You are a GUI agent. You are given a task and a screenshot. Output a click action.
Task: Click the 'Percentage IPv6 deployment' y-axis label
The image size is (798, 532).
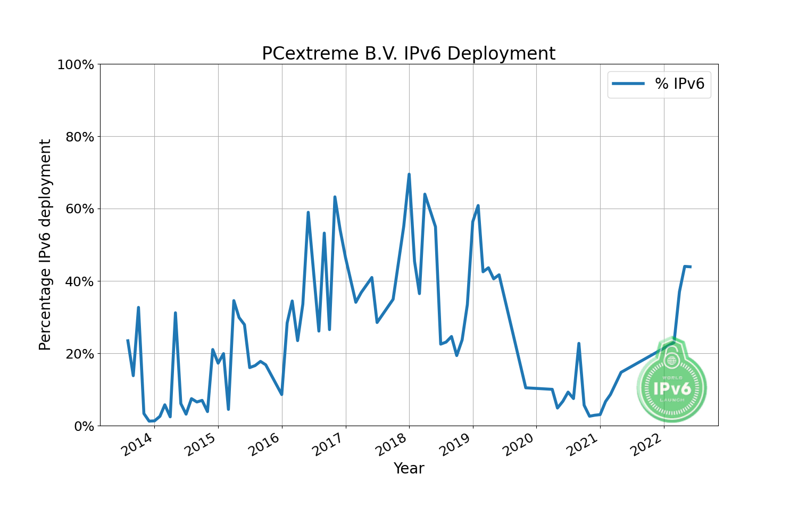[46, 245]
